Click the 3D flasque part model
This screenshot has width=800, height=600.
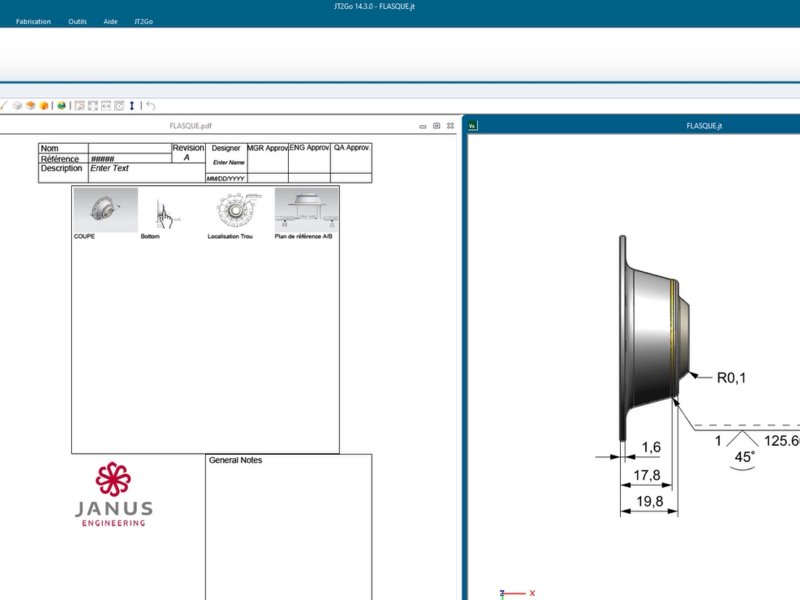(x=655, y=339)
